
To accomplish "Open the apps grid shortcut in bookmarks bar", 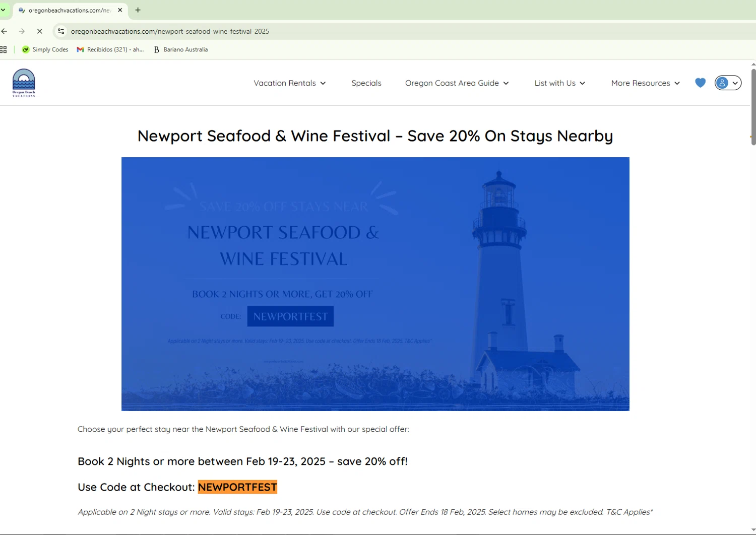I will pyautogui.click(x=4, y=49).
